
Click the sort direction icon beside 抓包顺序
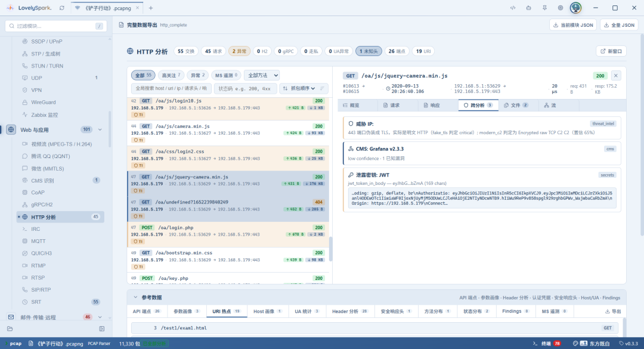[x=323, y=88]
